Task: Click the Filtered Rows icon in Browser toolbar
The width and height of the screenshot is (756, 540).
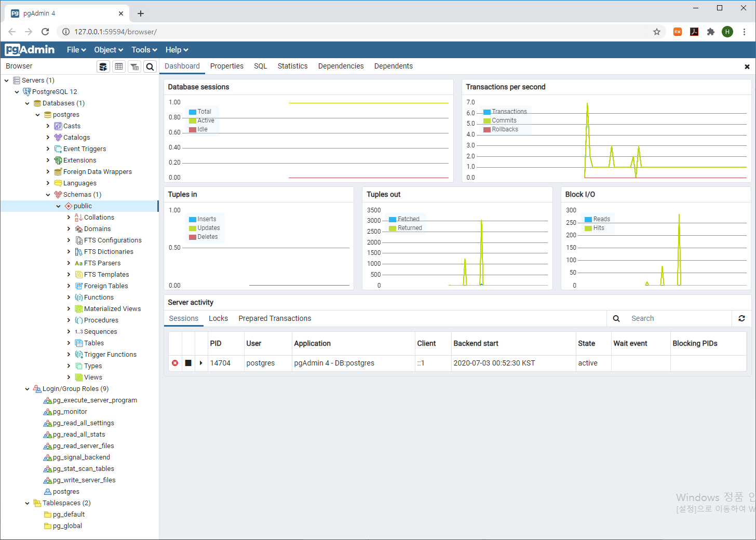Action: 134,66
